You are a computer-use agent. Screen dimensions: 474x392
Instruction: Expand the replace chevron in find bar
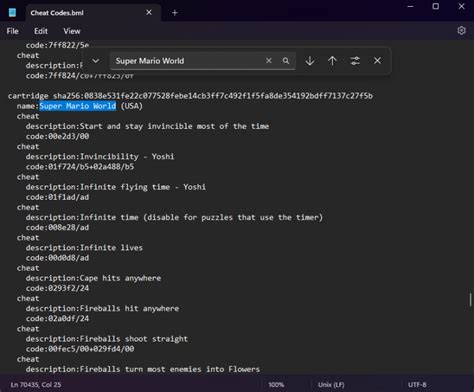[x=96, y=61]
